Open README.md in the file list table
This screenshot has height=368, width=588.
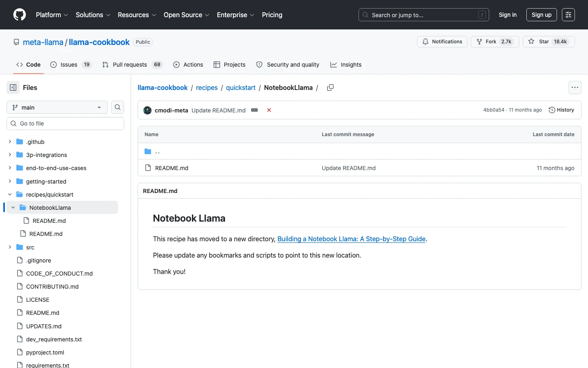tap(171, 168)
